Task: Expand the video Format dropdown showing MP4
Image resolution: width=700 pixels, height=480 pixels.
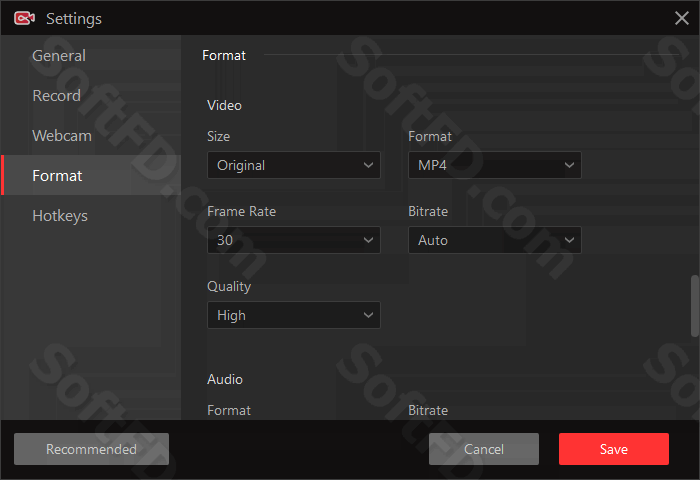Action: (x=495, y=165)
